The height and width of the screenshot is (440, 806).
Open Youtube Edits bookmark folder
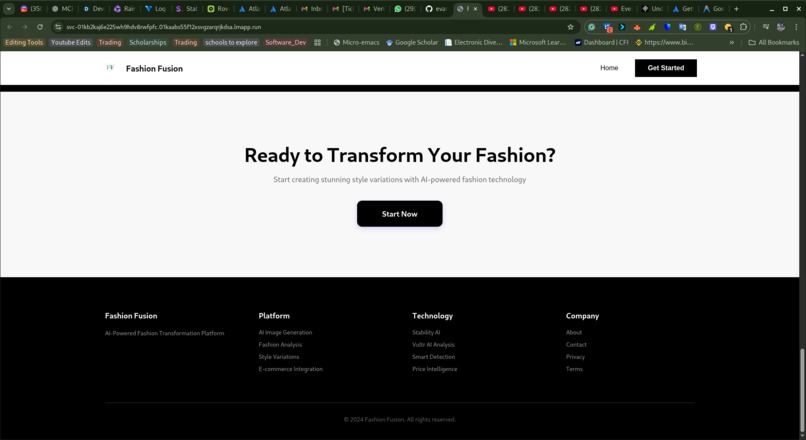(x=70, y=42)
